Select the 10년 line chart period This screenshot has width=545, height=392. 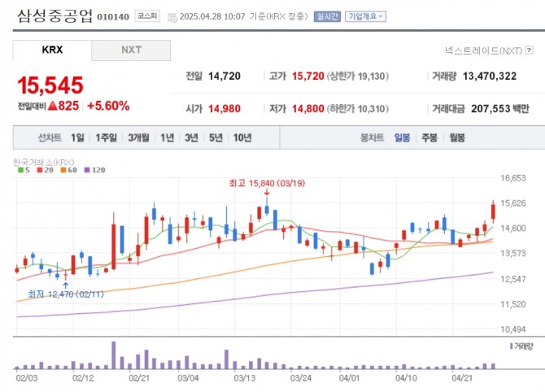[x=242, y=138]
